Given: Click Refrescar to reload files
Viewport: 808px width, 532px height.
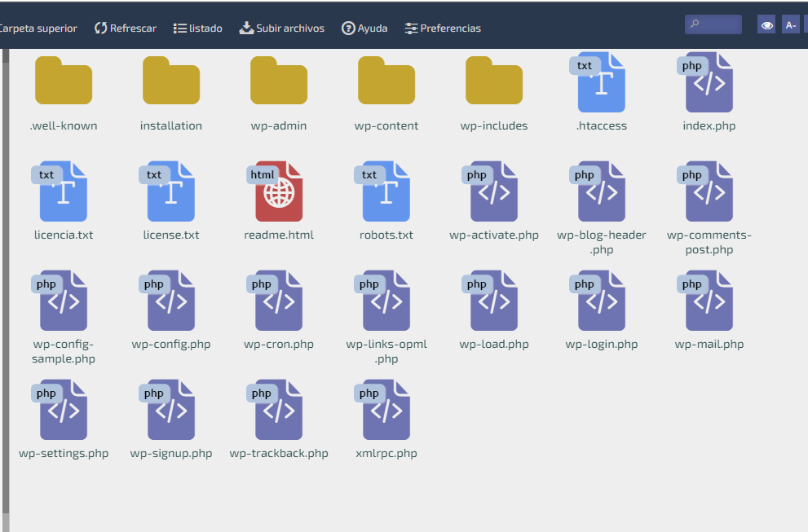Looking at the screenshot, I should click(126, 28).
